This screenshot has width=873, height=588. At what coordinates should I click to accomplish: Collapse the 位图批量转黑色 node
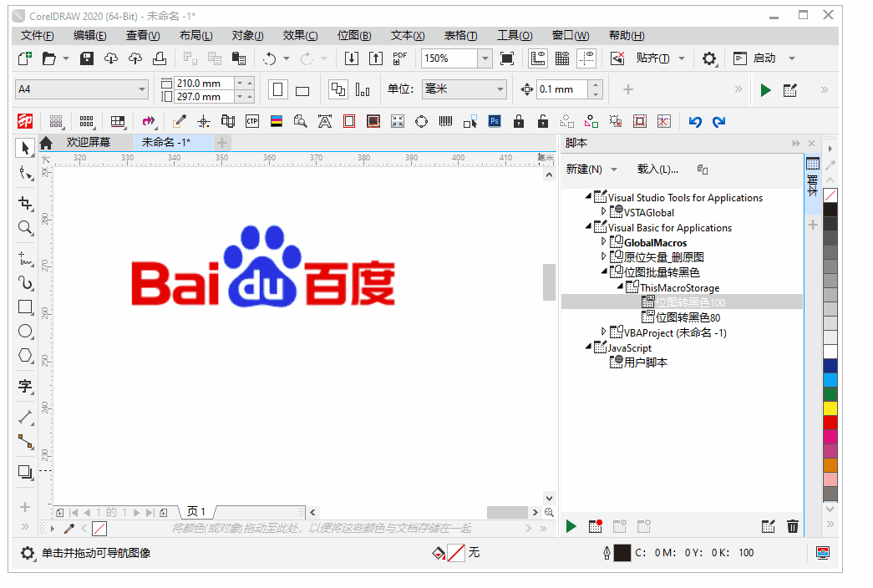[603, 271]
